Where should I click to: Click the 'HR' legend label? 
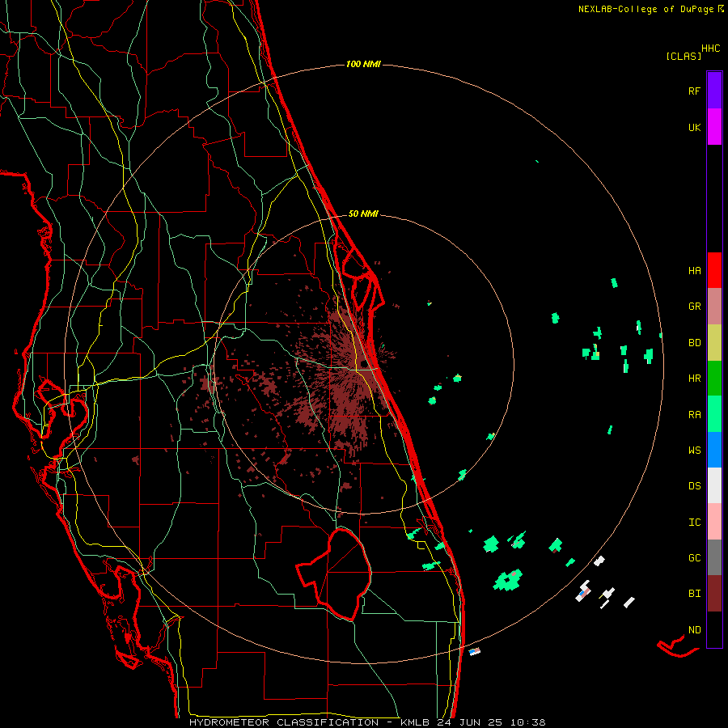(694, 379)
